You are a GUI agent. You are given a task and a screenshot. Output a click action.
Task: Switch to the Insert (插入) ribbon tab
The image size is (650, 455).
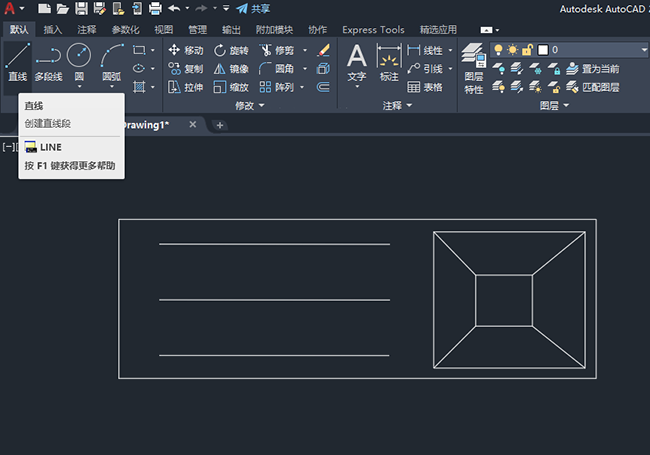pos(52,30)
